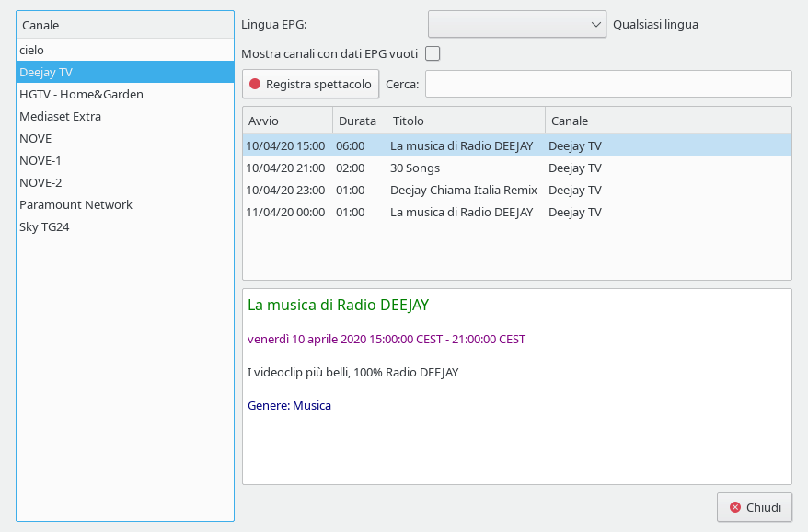Click the I videoclip più belli description text
808x532 pixels.
coord(353,372)
